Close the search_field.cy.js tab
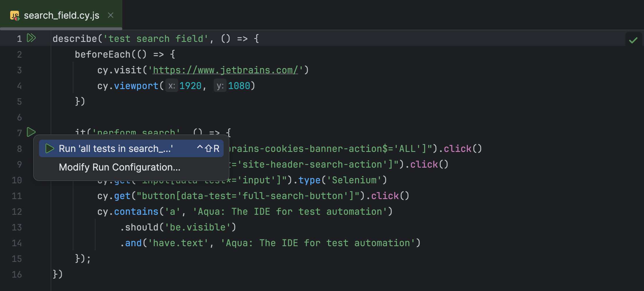Image resolution: width=644 pixels, height=291 pixels. point(110,15)
